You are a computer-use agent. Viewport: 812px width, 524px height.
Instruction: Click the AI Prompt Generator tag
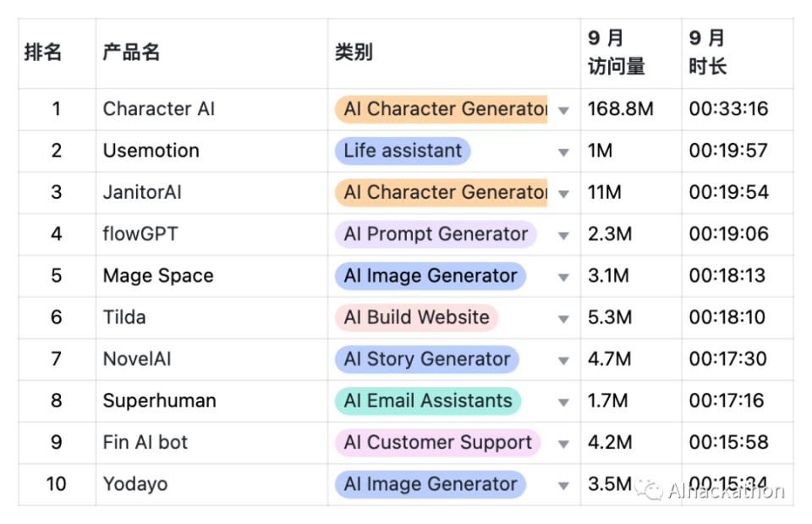click(x=436, y=234)
